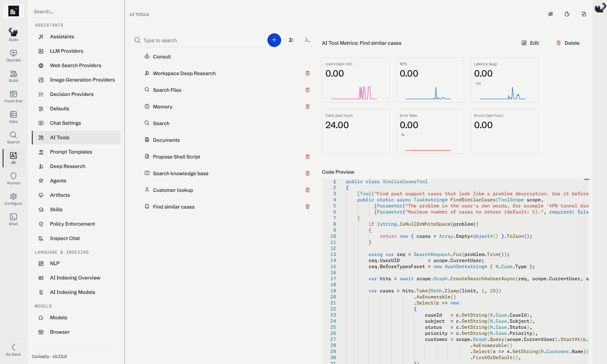
Task: Focus the sidebar Search field
Action: point(75,12)
